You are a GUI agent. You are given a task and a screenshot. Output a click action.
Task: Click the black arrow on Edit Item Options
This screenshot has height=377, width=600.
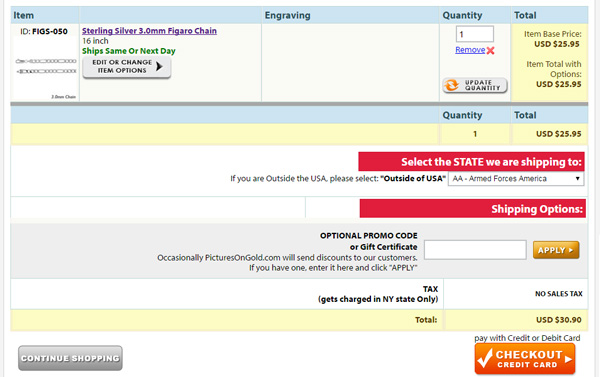pyautogui.click(x=159, y=67)
